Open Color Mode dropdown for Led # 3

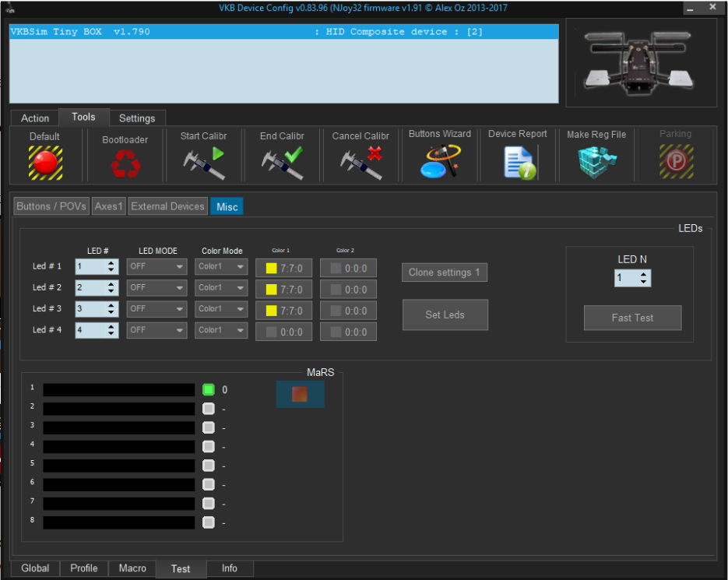coord(221,309)
